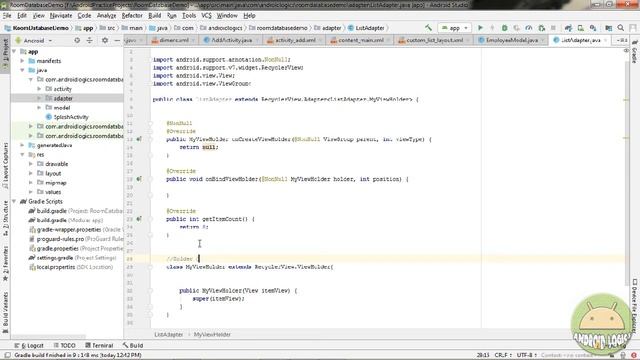
Task: Toggle the Gradle tool window on right edge
Action: pyautogui.click(x=635, y=52)
